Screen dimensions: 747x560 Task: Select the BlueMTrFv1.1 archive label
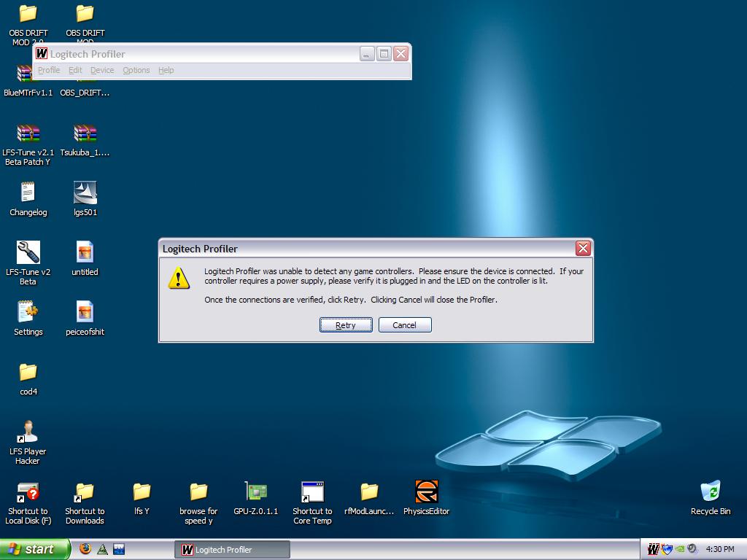pyautogui.click(x=28, y=93)
